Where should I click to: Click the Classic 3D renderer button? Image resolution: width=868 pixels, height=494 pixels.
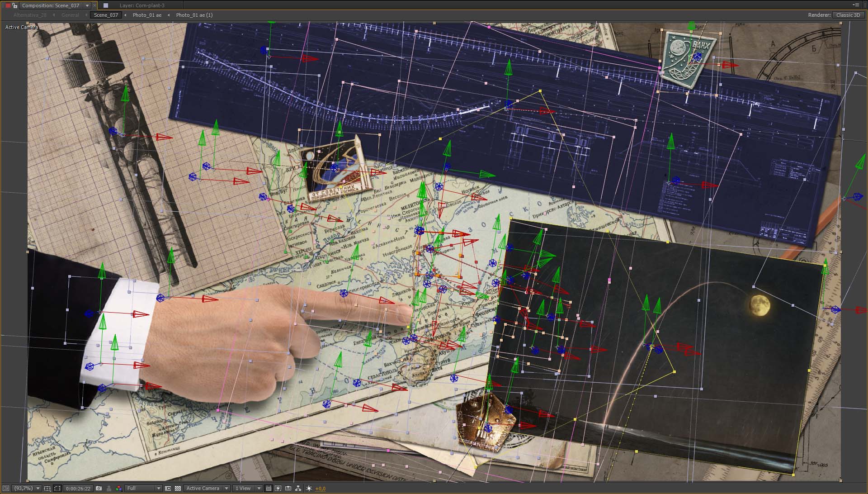[848, 15]
